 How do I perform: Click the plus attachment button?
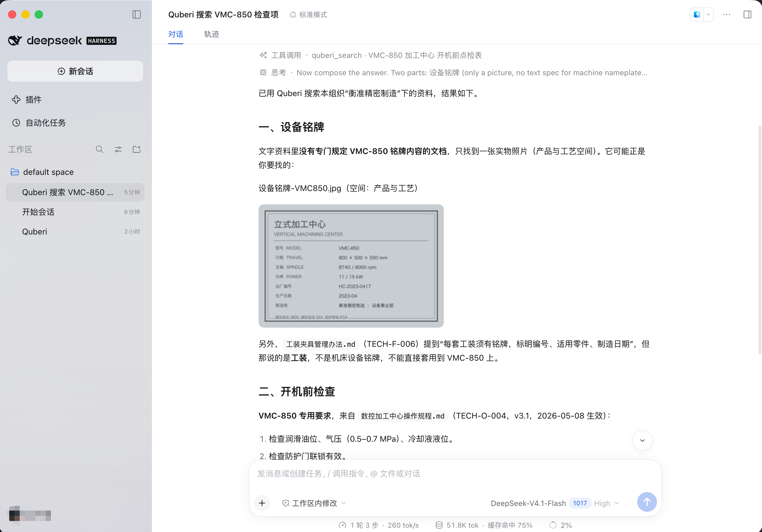(262, 503)
